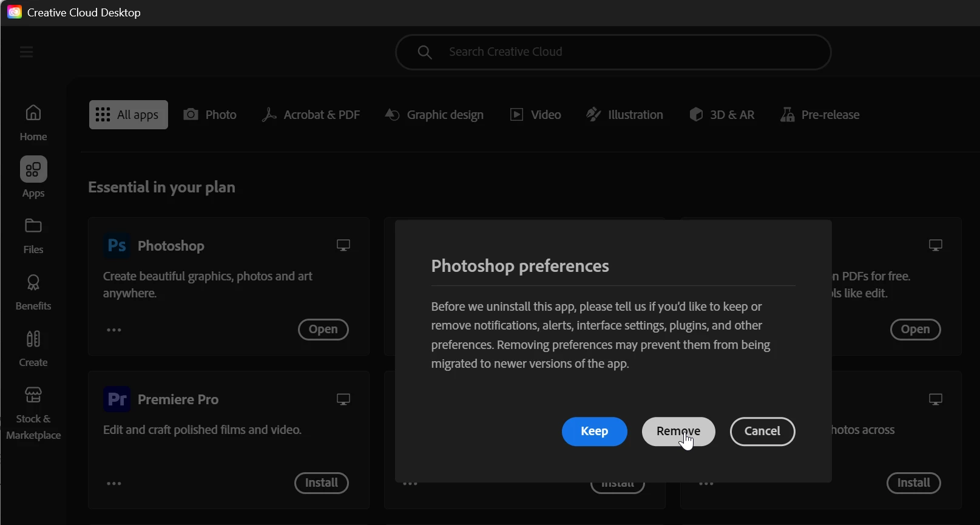Open more options on Photoshop card

tap(114, 330)
